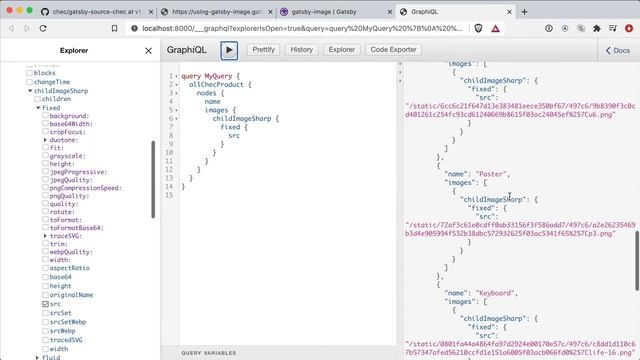Image resolution: width=640 pixels, height=360 pixels.
Task: Close the gatsby-image Gatsby tab
Action: coord(390,12)
